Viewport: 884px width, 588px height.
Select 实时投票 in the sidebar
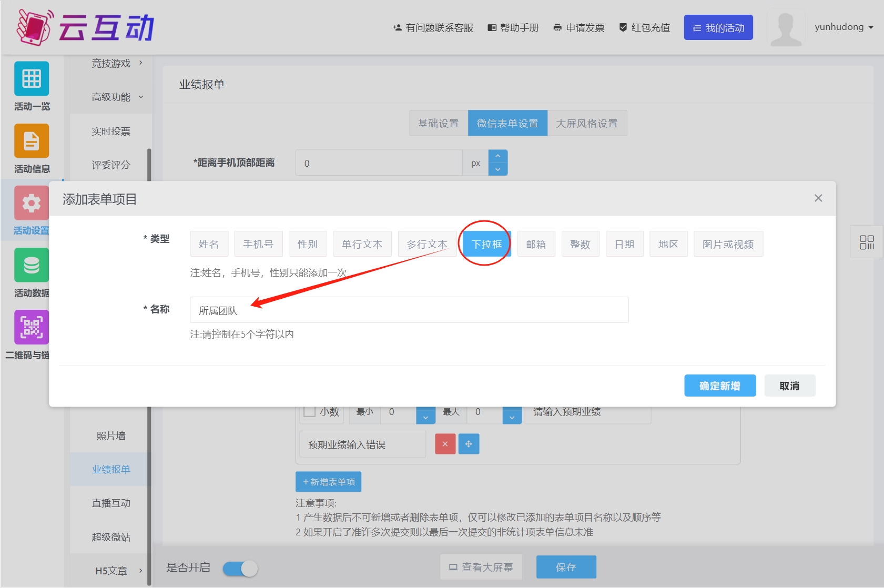click(x=111, y=131)
